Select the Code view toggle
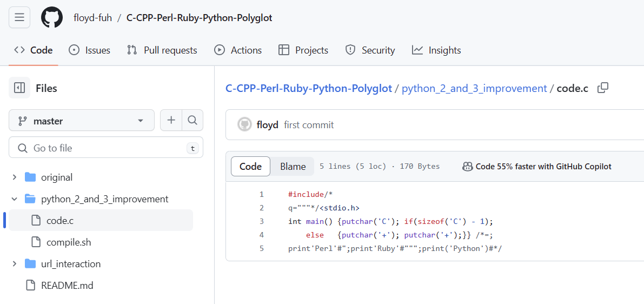This screenshot has width=644, height=304. point(250,167)
